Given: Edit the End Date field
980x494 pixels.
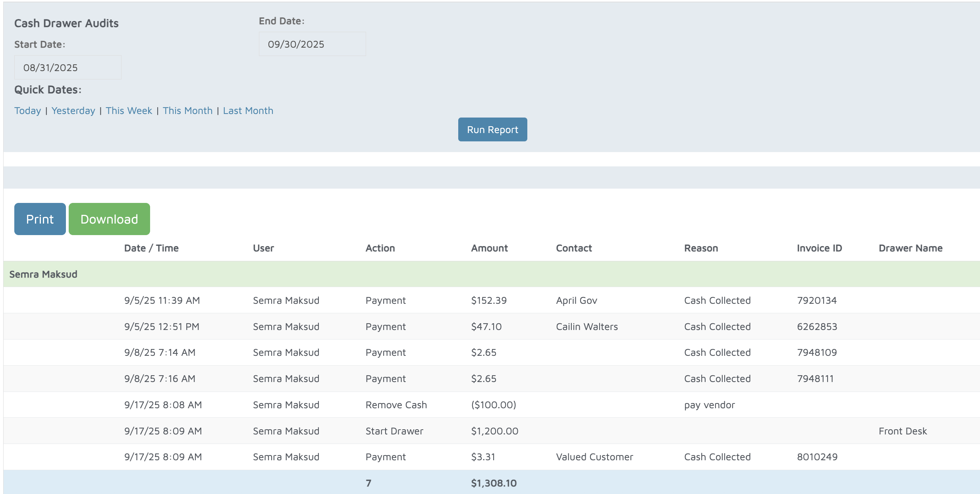Looking at the screenshot, I should tap(312, 44).
